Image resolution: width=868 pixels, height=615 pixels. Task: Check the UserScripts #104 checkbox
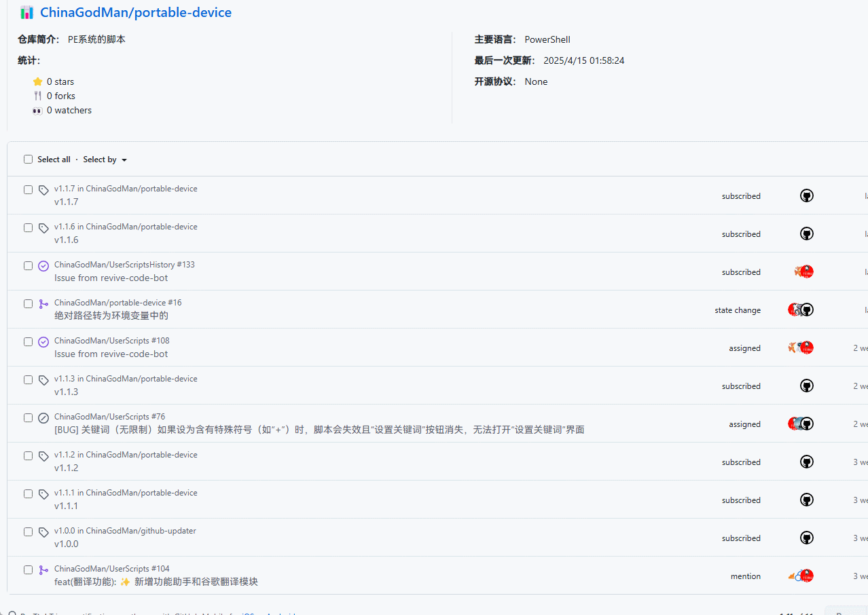click(x=28, y=570)
